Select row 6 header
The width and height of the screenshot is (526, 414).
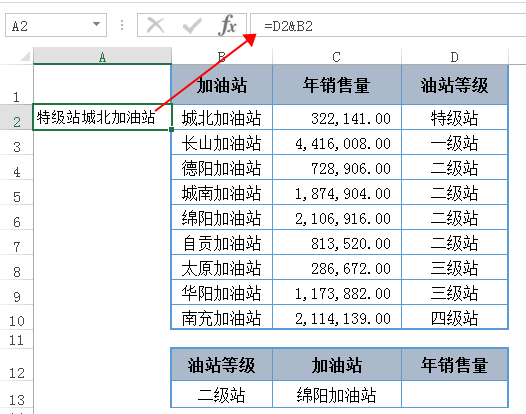(16, 217)
